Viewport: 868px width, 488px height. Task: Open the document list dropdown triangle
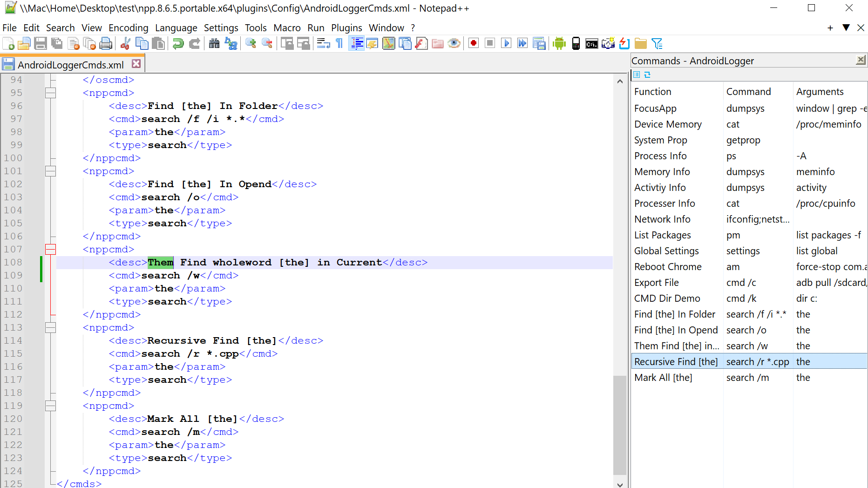[x=846, y=28]
